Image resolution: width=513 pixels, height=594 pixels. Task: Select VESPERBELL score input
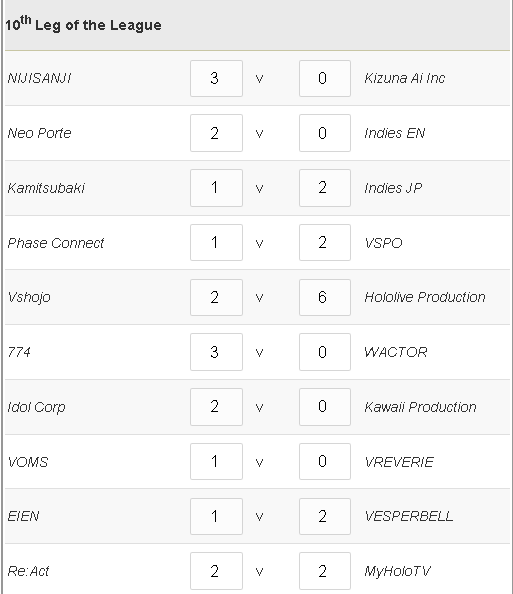325,516
